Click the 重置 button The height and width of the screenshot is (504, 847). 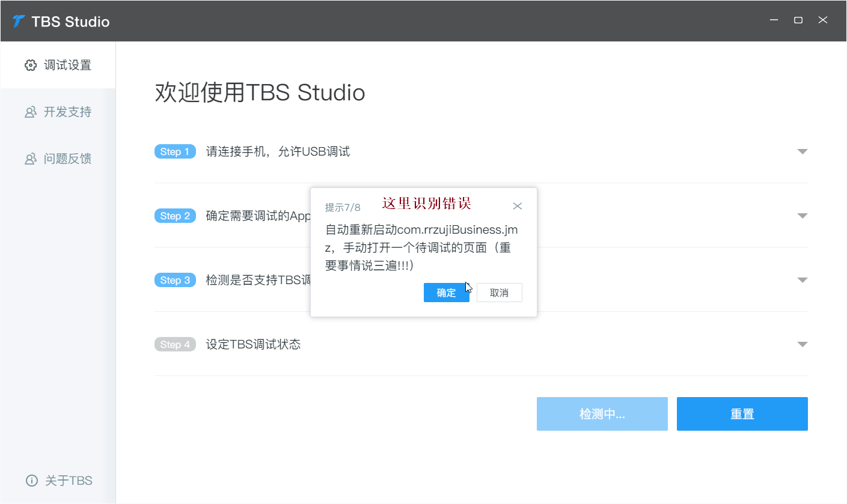pos(742,414)
